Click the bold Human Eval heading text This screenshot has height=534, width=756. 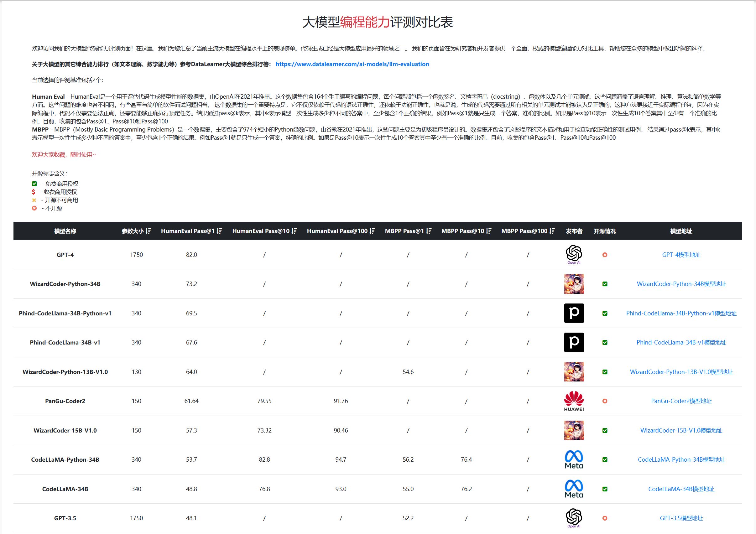(48, 97)
